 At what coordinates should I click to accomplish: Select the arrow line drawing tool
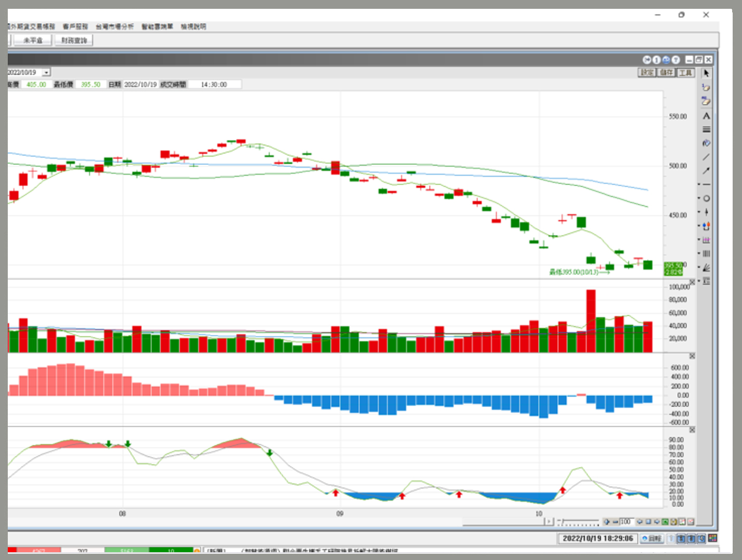tap(706, 171)
